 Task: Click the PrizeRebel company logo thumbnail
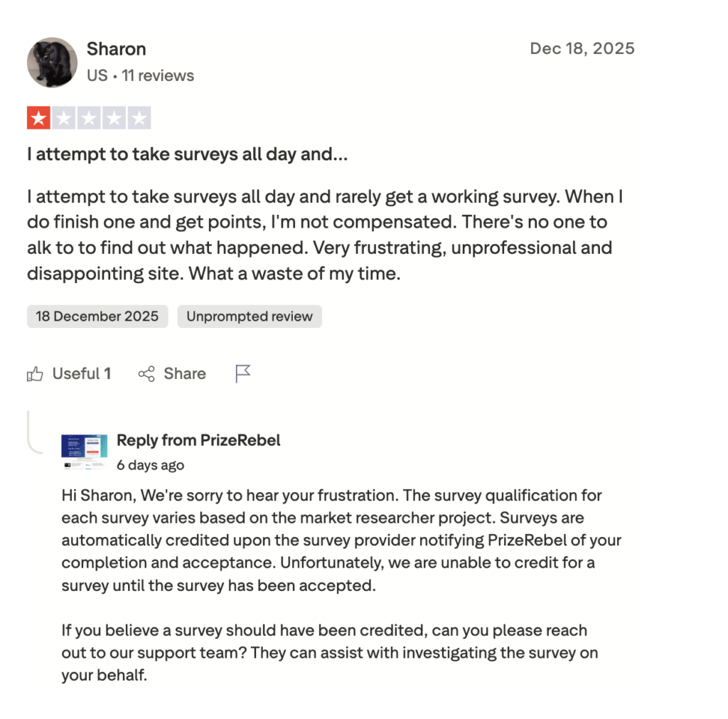(83, 452)
